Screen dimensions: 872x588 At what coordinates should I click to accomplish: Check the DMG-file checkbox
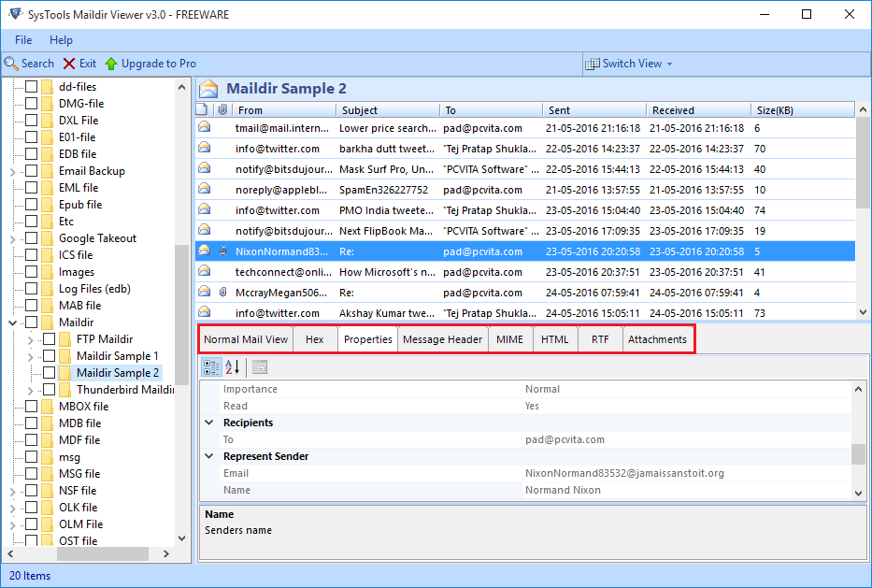32,103
